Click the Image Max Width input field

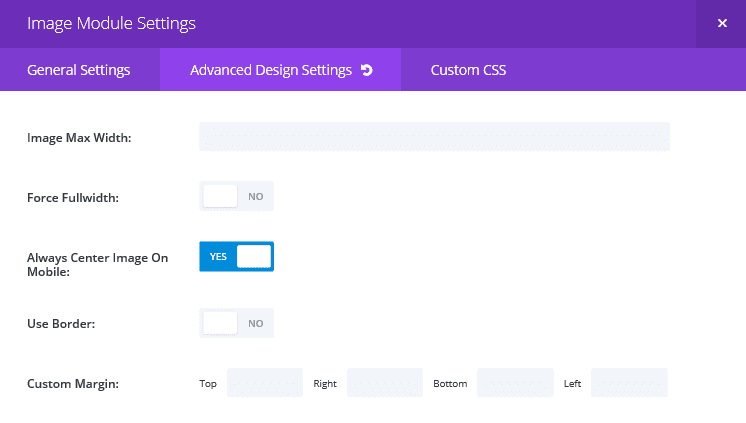pyautogui.click(x=434, y=137)
